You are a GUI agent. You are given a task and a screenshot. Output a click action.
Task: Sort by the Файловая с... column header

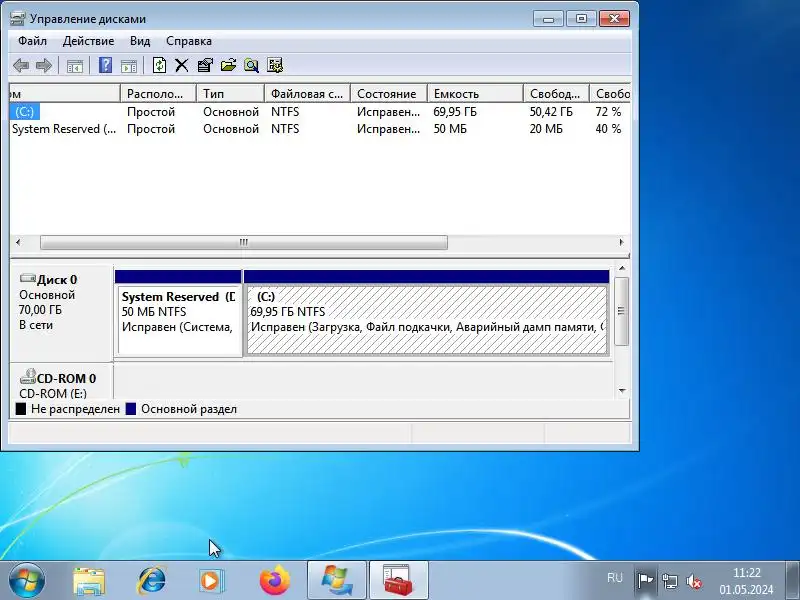(x=307, y=93)
